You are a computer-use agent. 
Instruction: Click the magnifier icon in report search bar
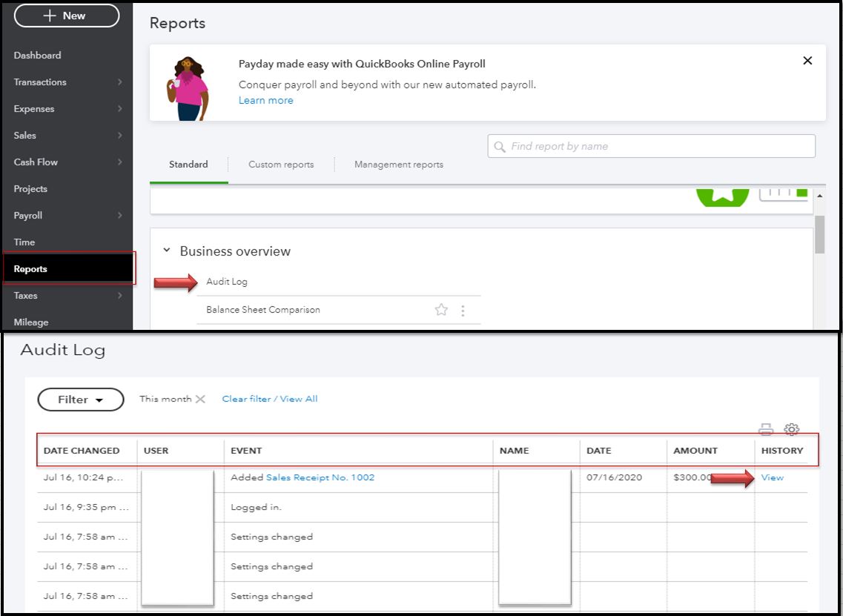(x=499, y=146)
